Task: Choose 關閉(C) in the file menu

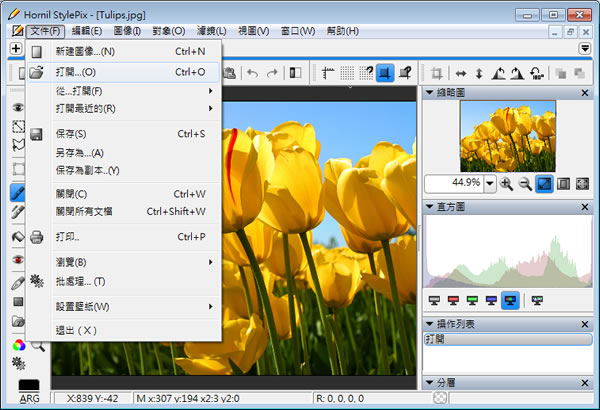Action: 124,194
